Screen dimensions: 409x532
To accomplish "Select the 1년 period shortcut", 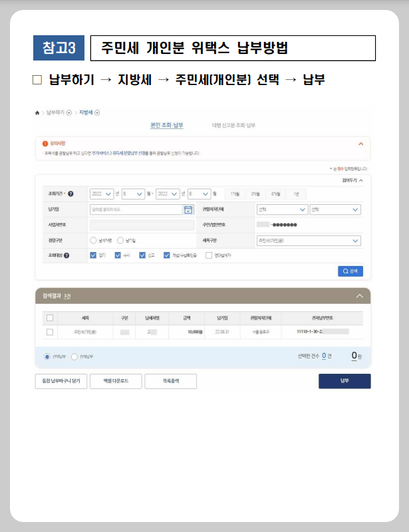I will (296, 194).
